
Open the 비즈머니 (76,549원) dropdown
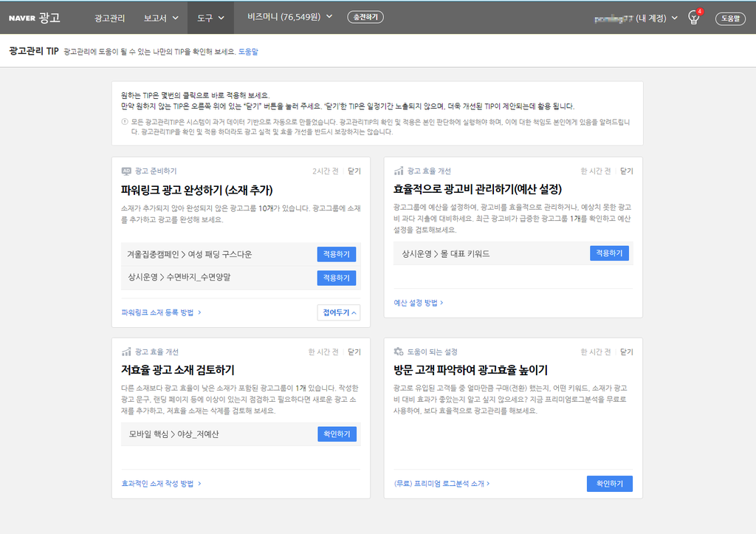click(x=289, y=17)
